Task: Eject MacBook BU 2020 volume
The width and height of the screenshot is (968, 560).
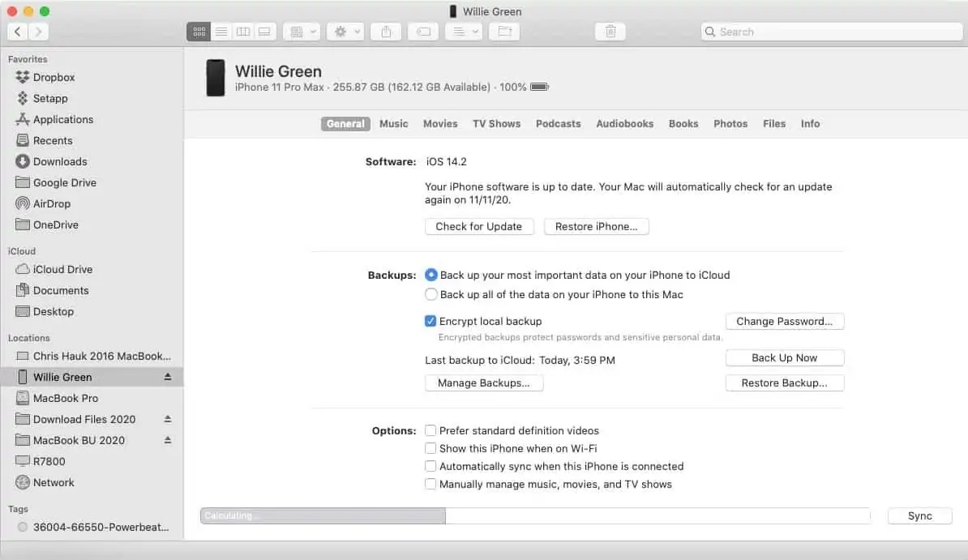Action: point(167,439)
